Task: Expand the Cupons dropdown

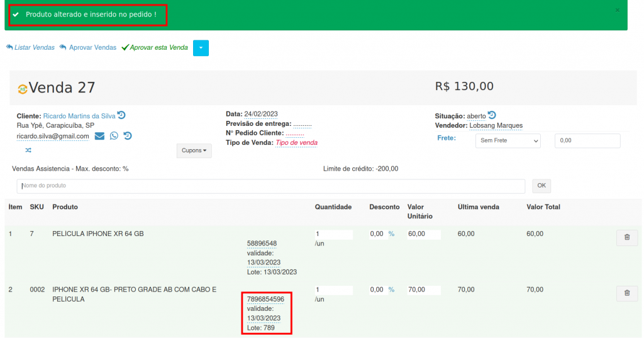Action: (x=194, y=150)
